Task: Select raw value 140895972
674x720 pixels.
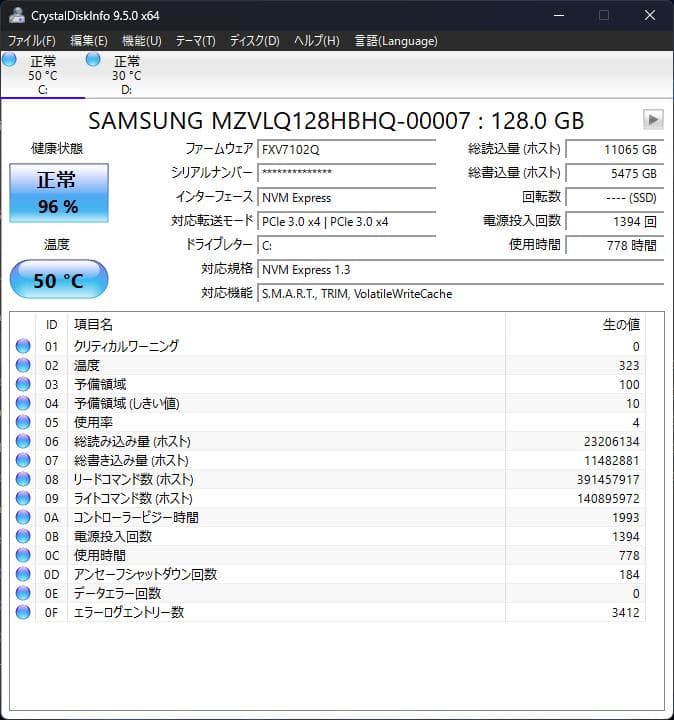Action: tap(608, 499)
